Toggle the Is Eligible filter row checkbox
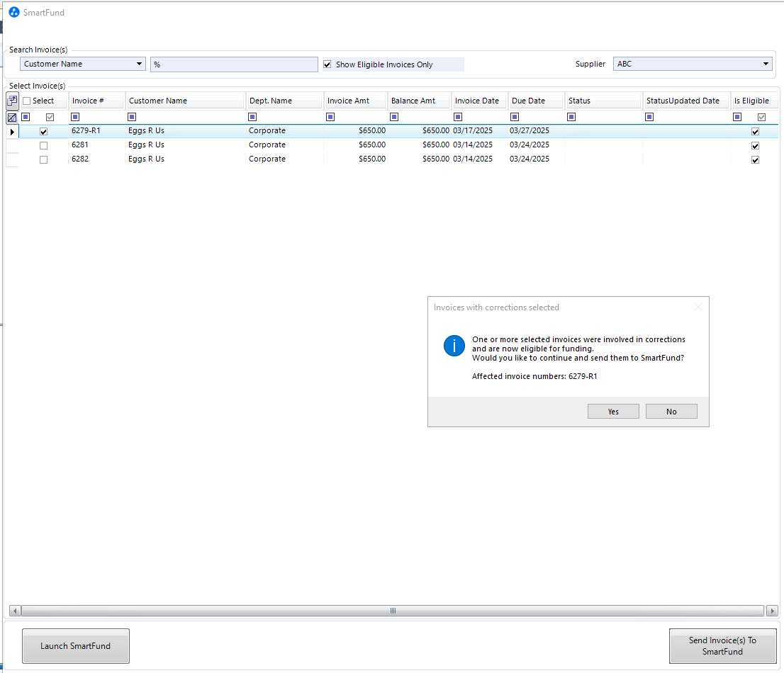 tap(761, 118)
